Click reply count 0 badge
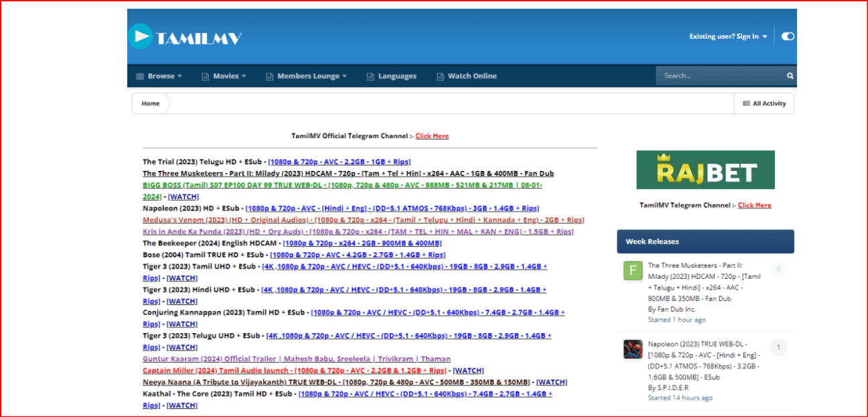 tap(778, 269)
